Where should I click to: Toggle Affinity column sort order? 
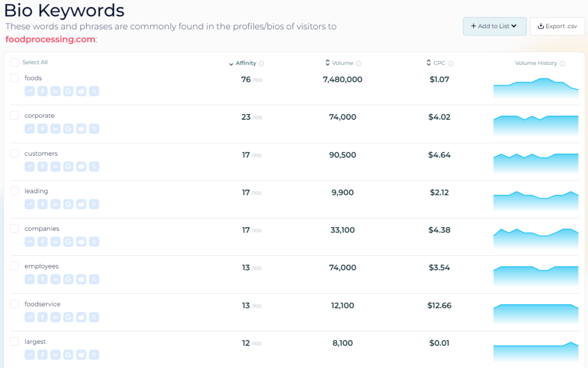[x=243, y=63]
